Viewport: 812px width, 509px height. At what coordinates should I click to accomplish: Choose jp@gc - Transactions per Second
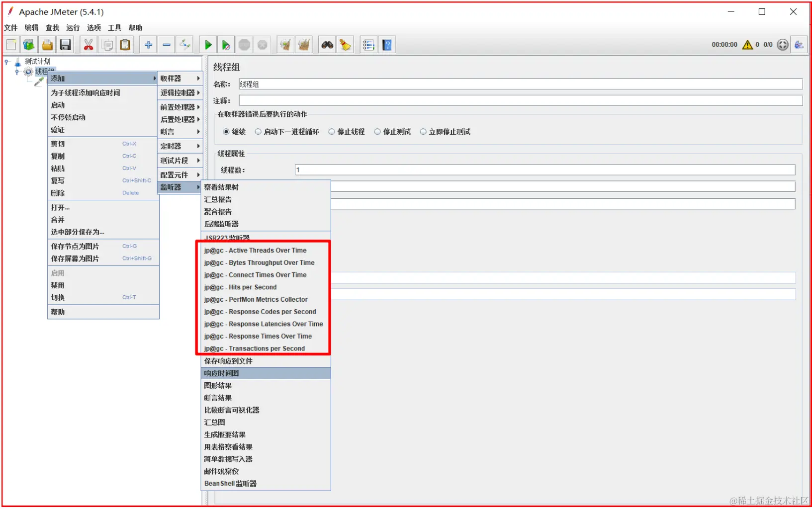(x=266, y=348)
